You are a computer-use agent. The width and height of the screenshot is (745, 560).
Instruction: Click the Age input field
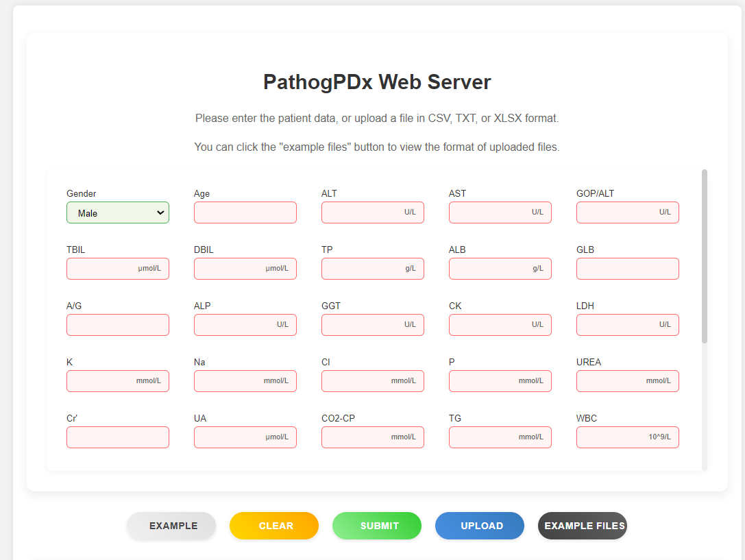pyautogui.click(x=245, y=212)
